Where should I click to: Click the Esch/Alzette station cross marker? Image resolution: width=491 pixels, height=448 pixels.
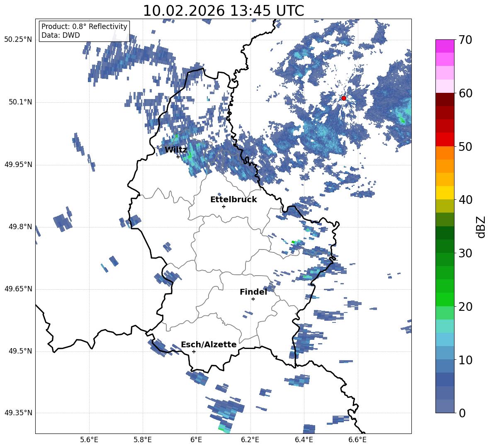pos(194,351)
